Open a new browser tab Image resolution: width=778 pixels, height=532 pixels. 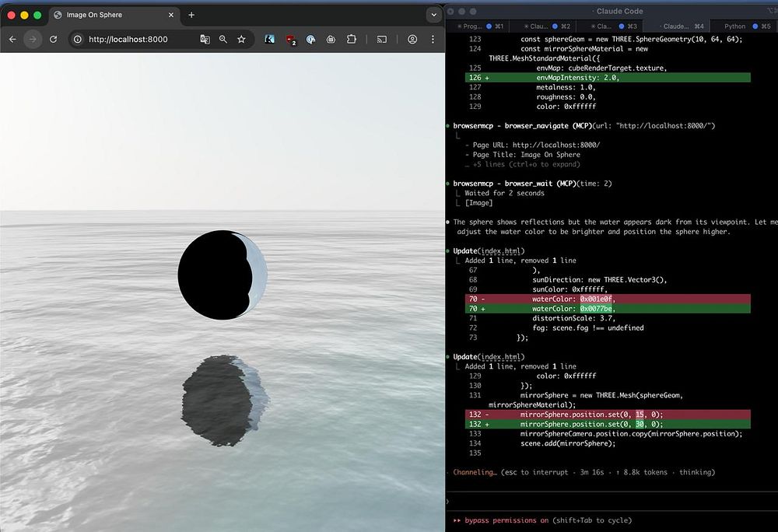click(x=191, y=15)
